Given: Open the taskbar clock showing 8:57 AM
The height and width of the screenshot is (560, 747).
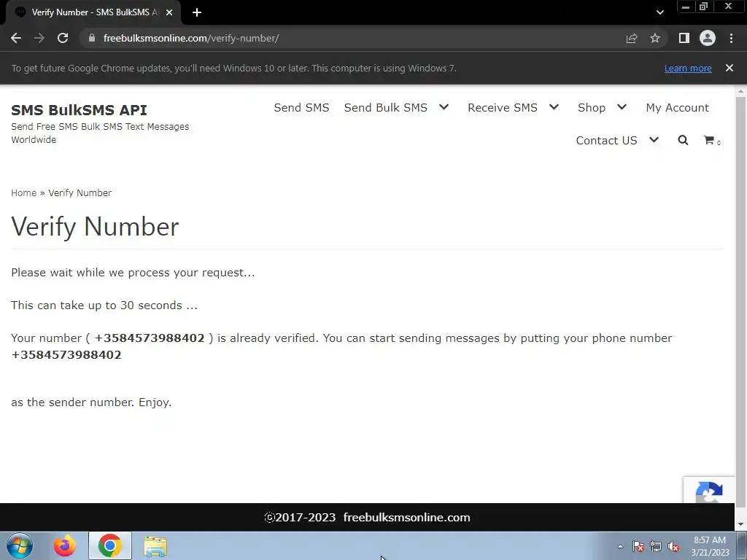Looking at the screenshot, I should click(x=710, y=546).
